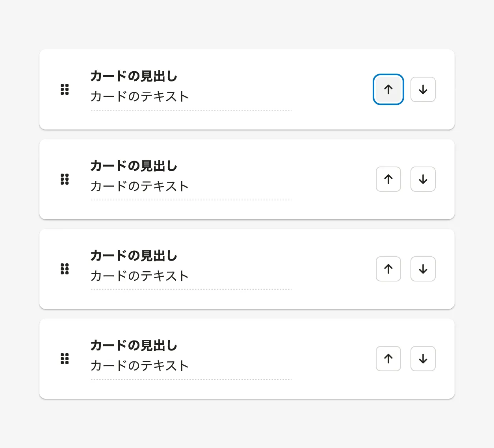494x448 pixels.
Task: Move the third card down with arrow
Action: (423, 269)
